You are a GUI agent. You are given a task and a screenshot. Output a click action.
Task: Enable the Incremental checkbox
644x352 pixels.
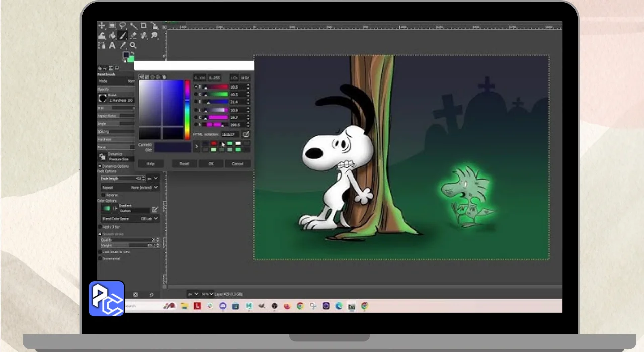100,258
